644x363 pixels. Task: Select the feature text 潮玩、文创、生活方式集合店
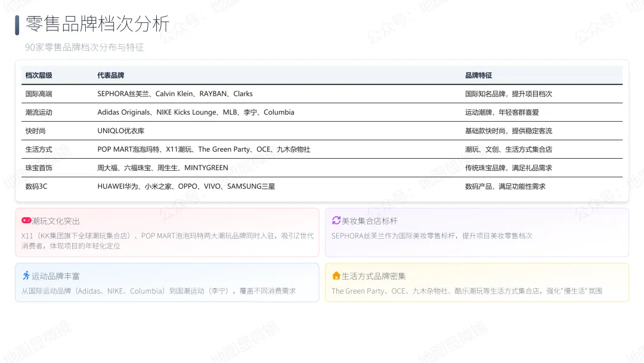[509, 149]
